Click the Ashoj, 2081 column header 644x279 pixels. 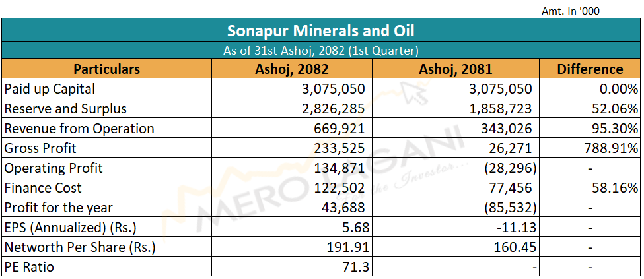(x=456, y=69)
